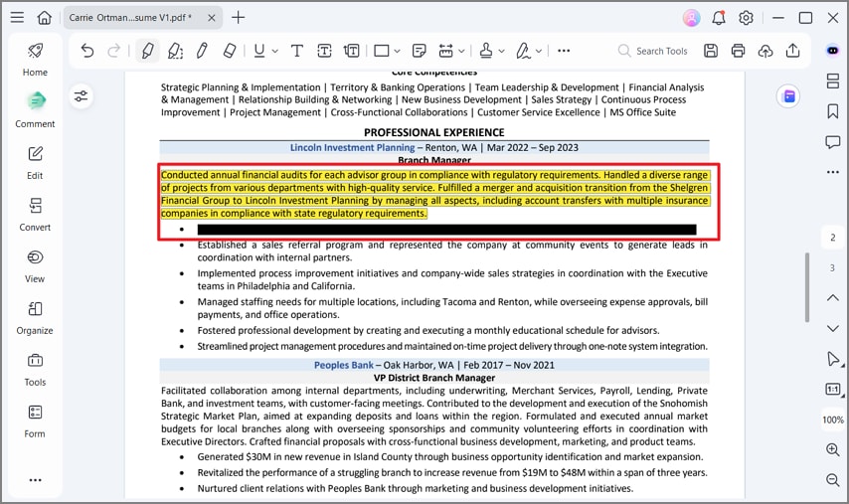
Task: Upload document to cloud
Action: [x=765, y=51]
